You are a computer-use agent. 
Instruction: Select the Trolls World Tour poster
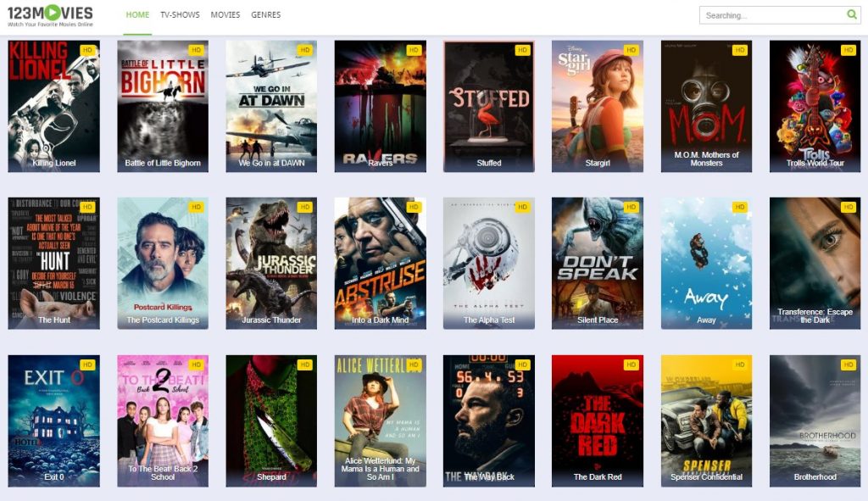coord(815,106)
